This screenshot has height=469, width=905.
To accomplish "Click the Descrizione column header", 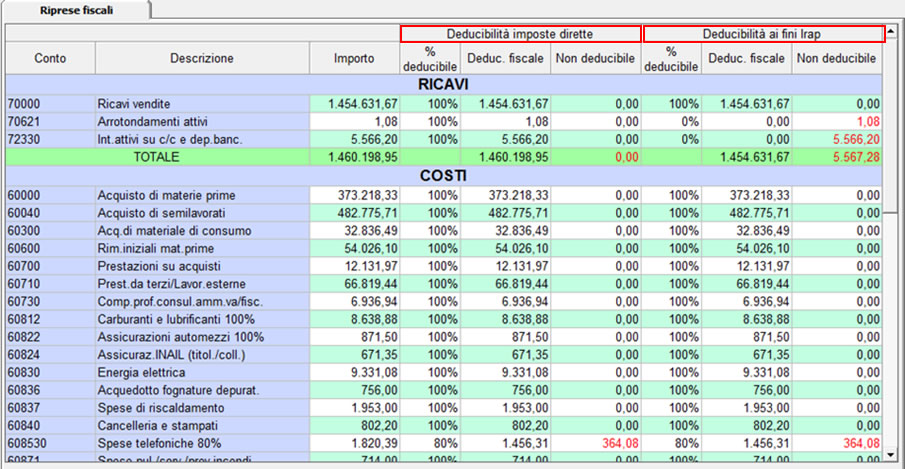I will [202, 58].
